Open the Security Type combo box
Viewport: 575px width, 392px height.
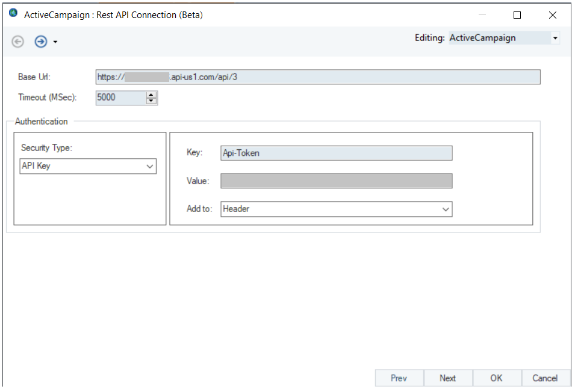[88, 166]
